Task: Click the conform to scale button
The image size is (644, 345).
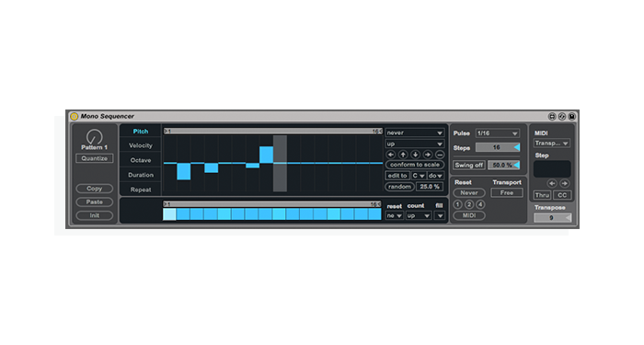Action: tap(415, 165)
